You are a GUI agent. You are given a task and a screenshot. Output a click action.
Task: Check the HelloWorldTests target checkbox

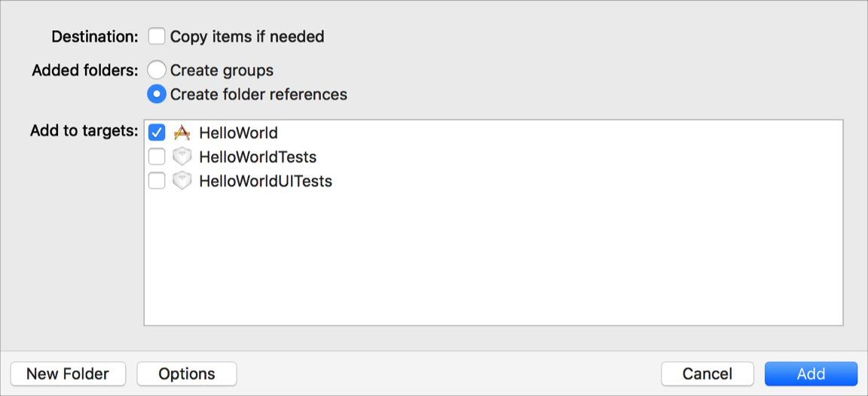(157, 157)
